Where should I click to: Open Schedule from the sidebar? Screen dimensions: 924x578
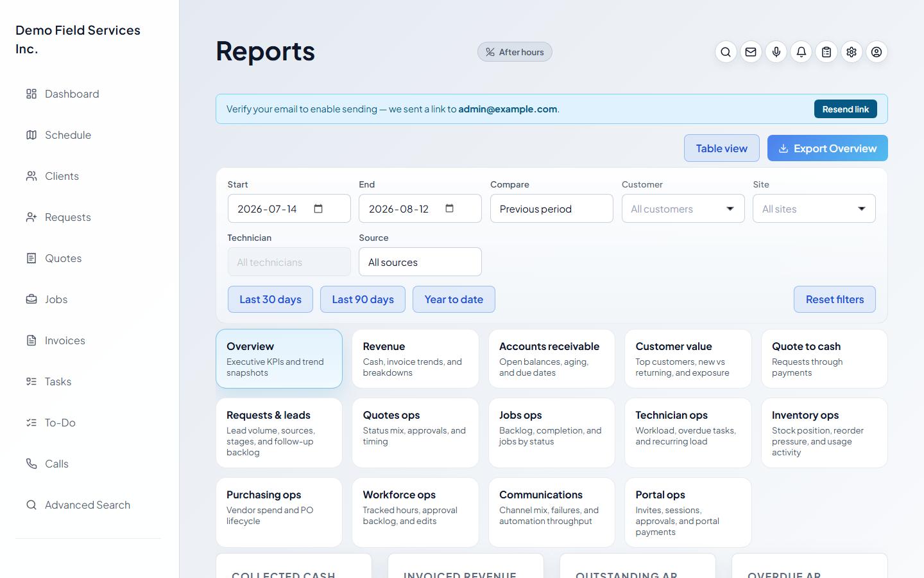(x=89, y=135)
